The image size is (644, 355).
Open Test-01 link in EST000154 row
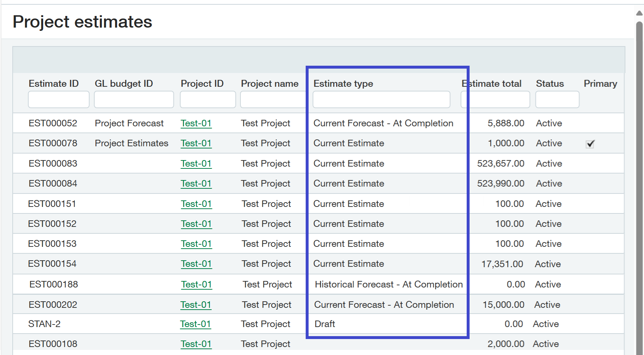197,264
